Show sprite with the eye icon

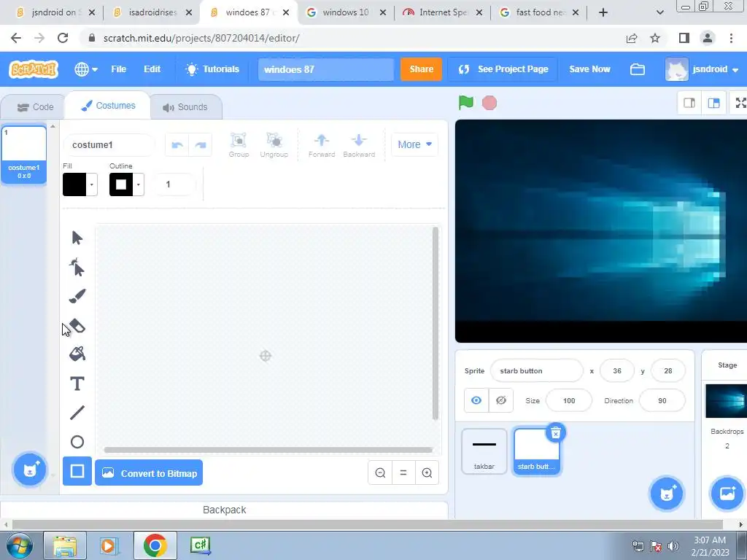[476, 400]
